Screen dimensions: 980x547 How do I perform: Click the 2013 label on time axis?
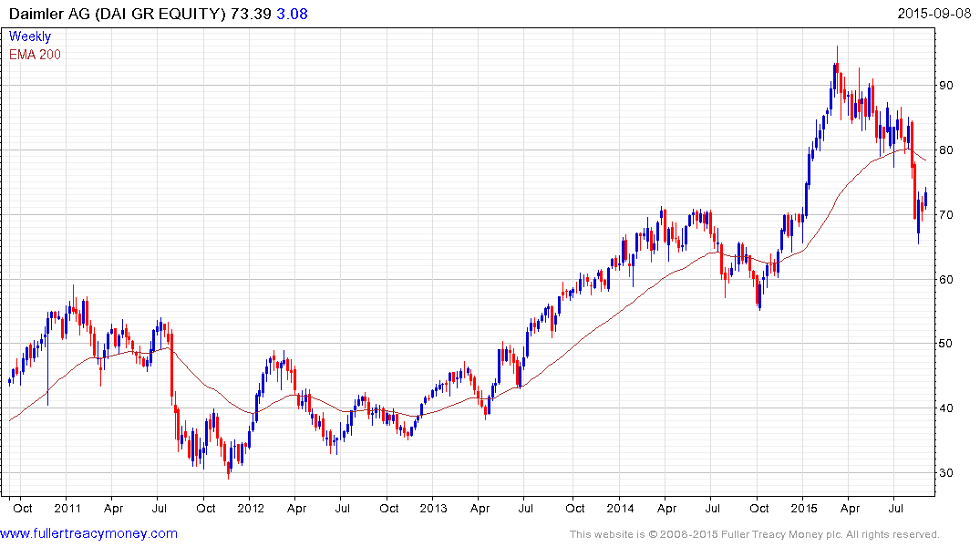(433, 508)
